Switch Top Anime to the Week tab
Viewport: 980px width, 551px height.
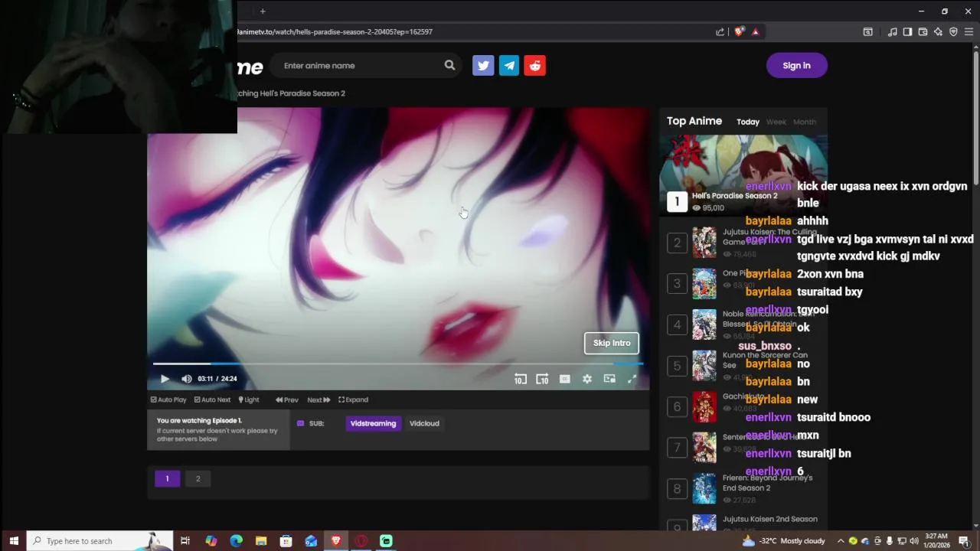pos(776,122)
